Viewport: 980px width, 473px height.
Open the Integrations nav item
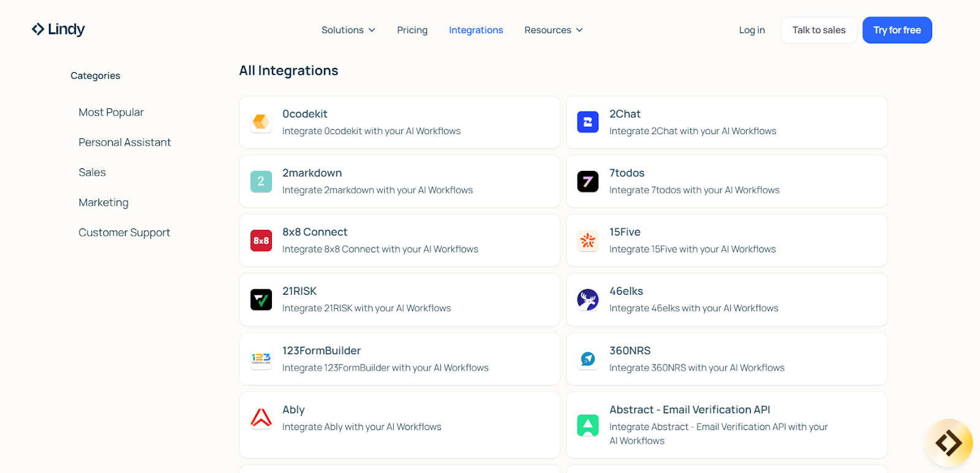tap(476, 30)
